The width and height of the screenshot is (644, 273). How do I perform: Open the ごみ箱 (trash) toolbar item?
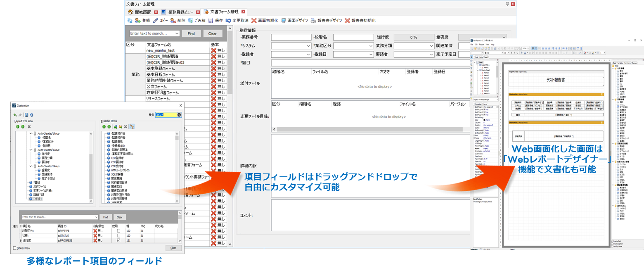[191, 20]
